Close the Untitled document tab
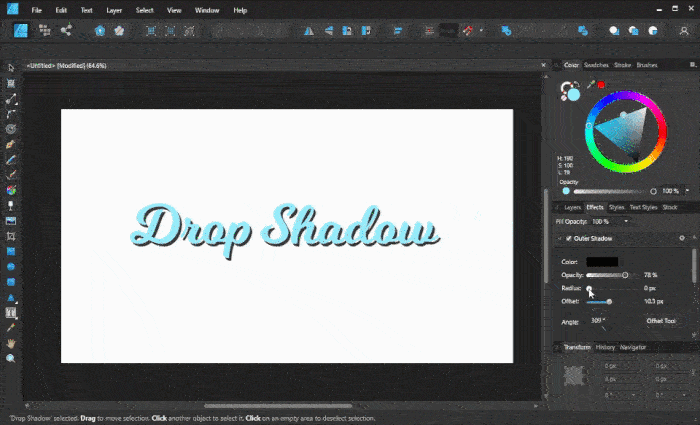 (543, 65)
